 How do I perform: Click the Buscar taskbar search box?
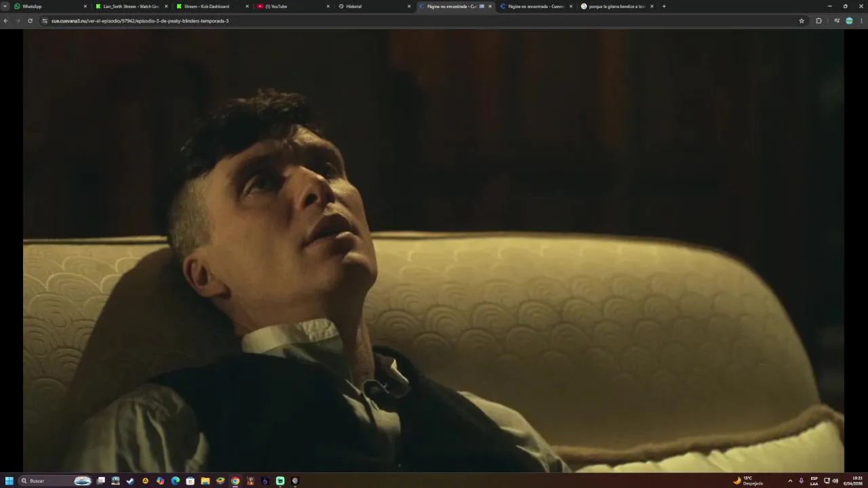pos(55,481)
